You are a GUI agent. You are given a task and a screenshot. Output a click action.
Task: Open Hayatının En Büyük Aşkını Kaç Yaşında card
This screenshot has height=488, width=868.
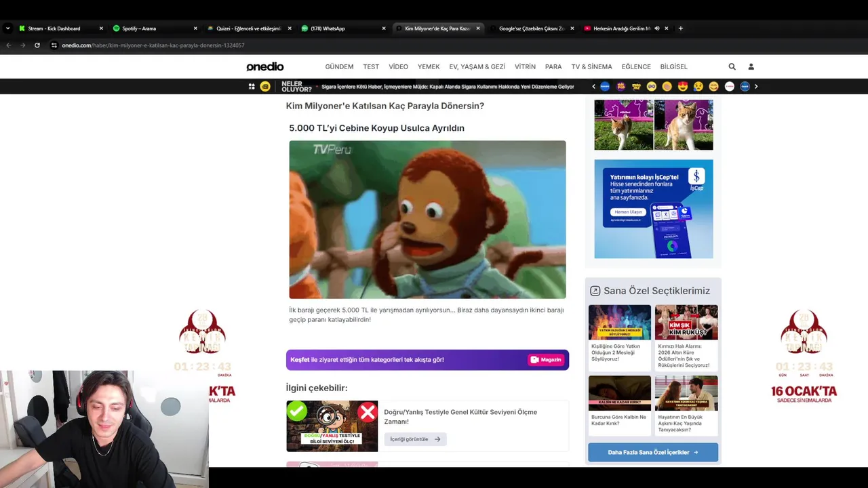[686, 405]
